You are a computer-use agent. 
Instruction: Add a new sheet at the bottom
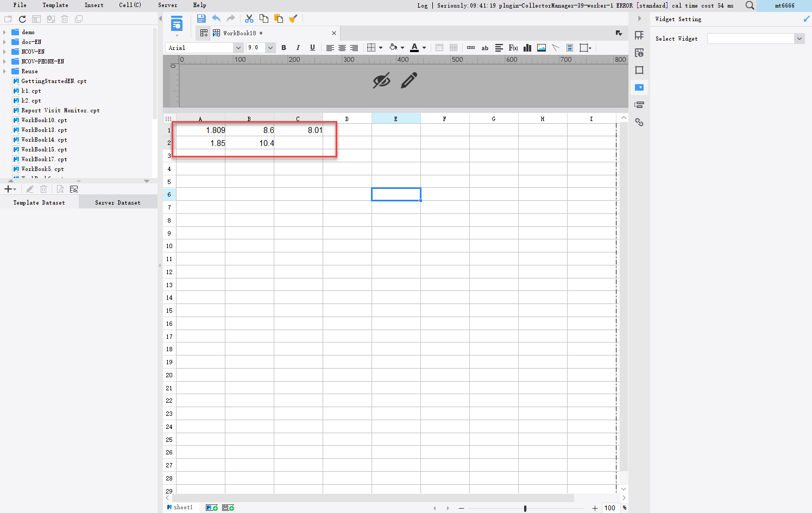tap(212, 508)
